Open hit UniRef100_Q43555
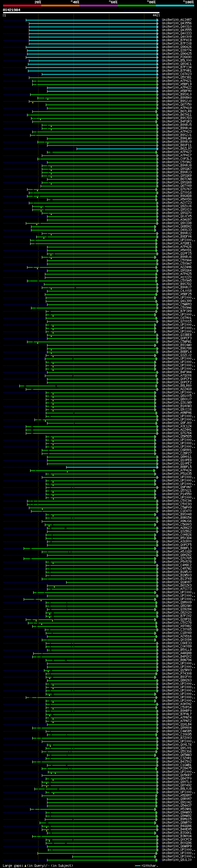 177,30
